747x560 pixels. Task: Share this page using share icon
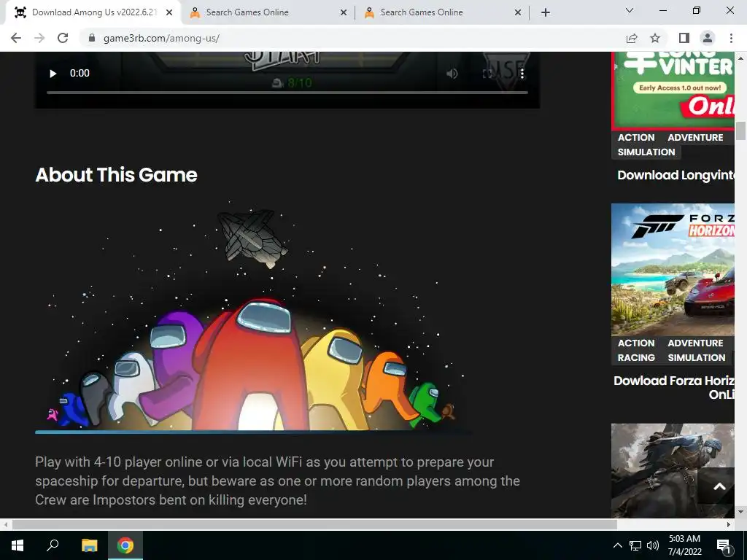632,38
